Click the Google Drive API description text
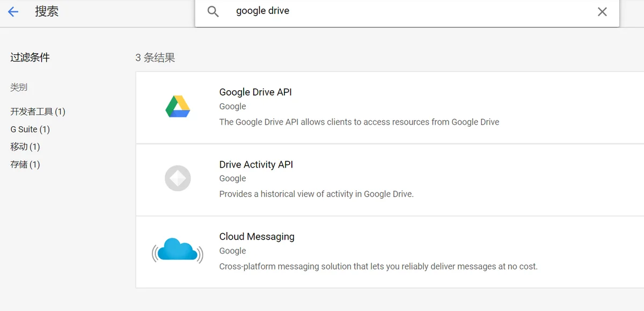This screenshot has width=644, height=311. coord(359,122)
